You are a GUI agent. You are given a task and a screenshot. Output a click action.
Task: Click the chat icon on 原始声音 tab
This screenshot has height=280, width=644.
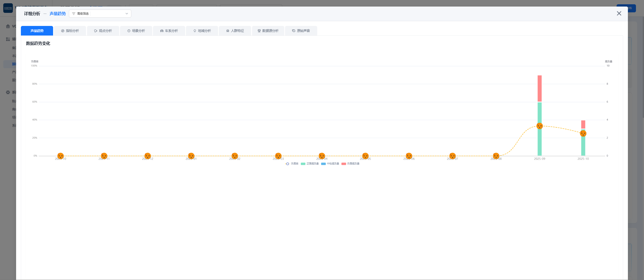(x=294, y=31)
